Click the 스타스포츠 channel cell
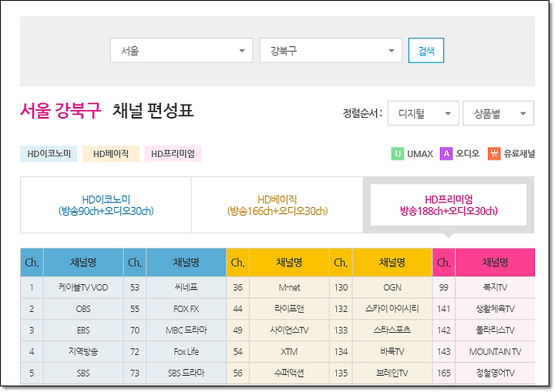 click(x=392, y=330)
